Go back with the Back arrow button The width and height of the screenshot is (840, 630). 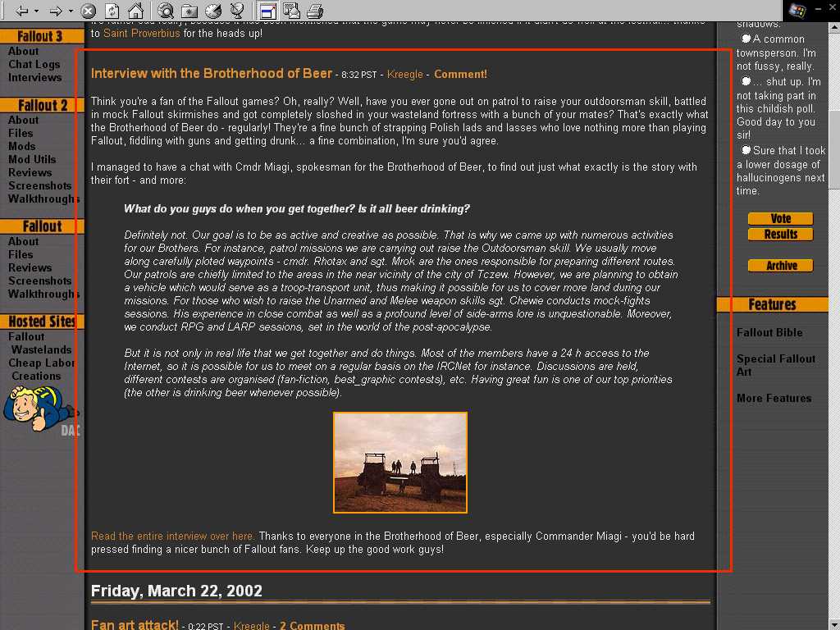click(x=22, y=10)
